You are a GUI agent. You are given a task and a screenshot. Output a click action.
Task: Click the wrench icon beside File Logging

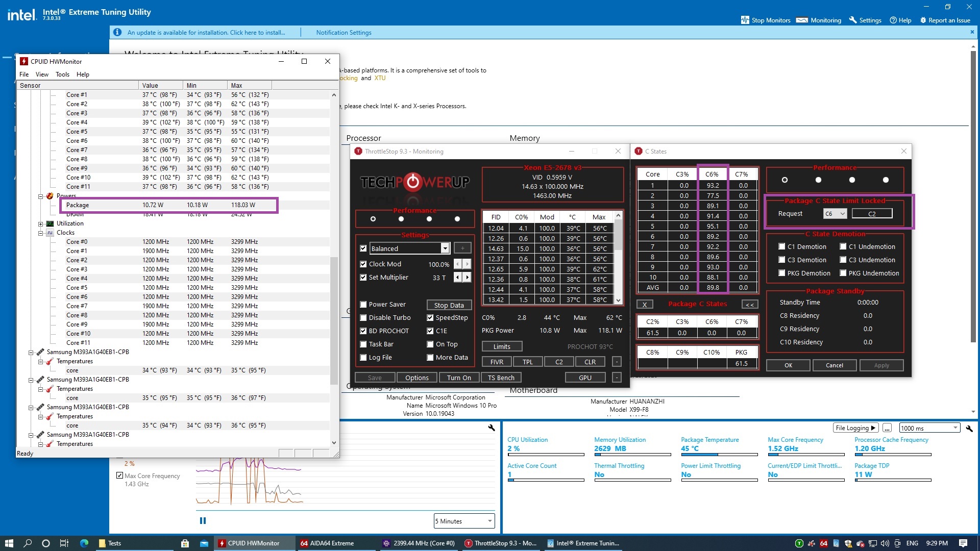(x=969, y=428)
